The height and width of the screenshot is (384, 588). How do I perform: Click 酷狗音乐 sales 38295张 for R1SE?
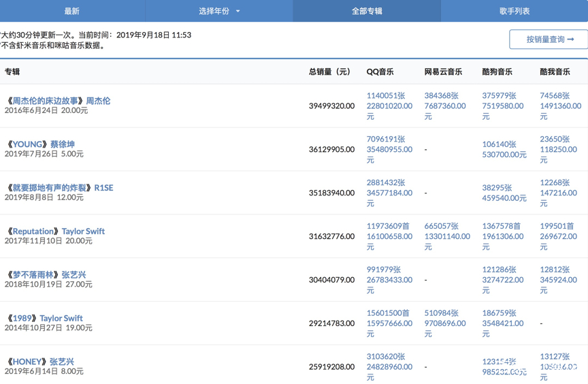[x=497, y=188]
